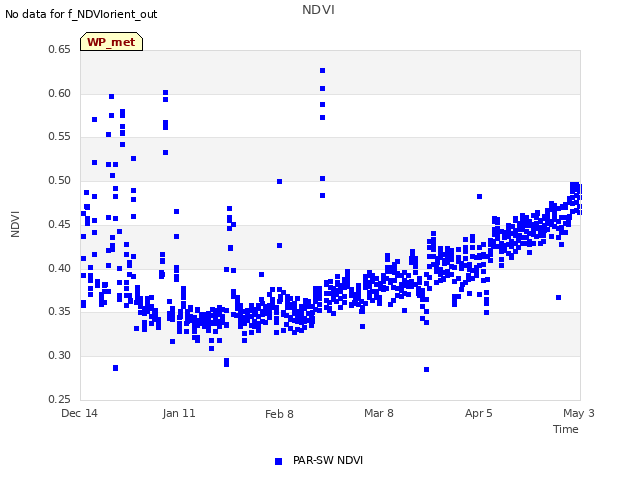Image resolution: width=640 pixels, height=480 pixels.
Task: Click the Feb 8 x-axis label
Action: [x=279, y=414]
